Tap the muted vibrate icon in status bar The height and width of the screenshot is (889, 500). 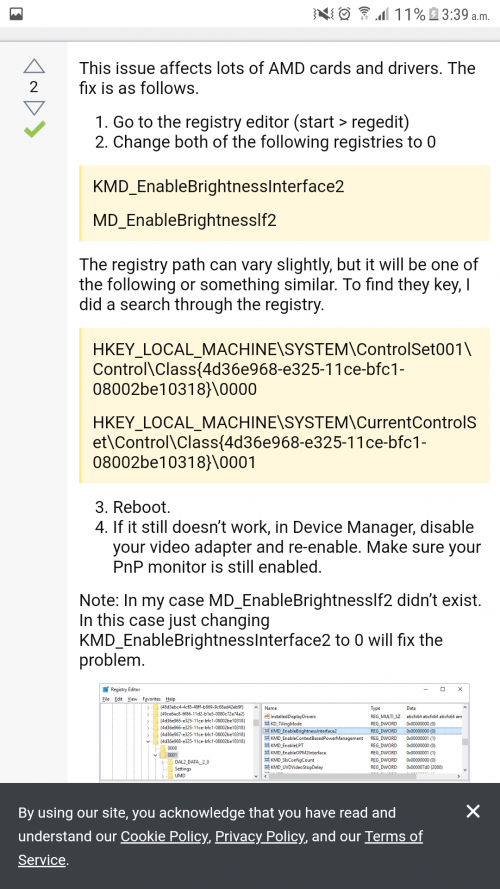(323, 14)
